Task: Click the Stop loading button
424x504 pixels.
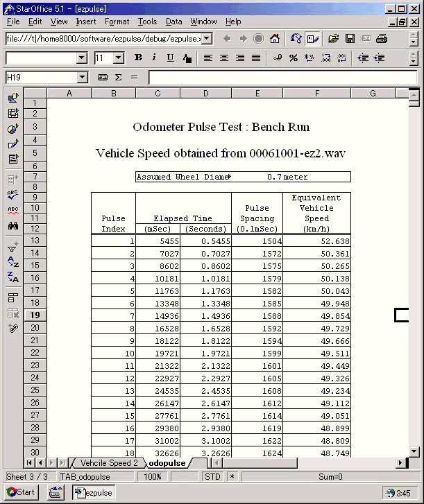Action: 258,39
